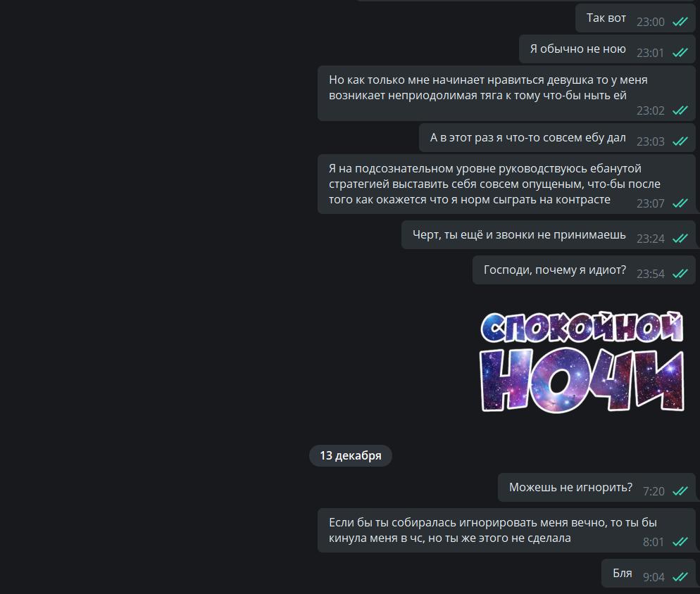The height and width of the screenshot is (594, 700).
Task: Click read checkmarks on the 'Бля' message
Action: click(680, 577)
